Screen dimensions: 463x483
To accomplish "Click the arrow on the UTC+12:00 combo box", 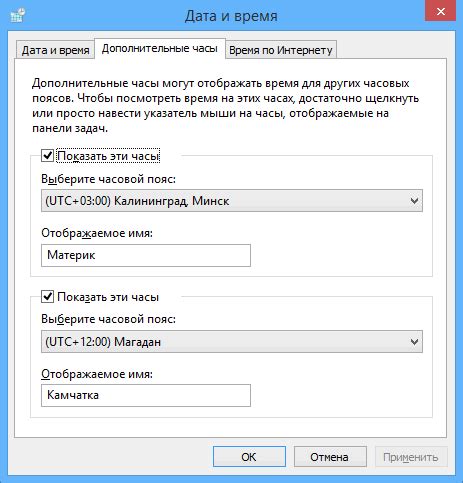I will (x=414, y=342).
